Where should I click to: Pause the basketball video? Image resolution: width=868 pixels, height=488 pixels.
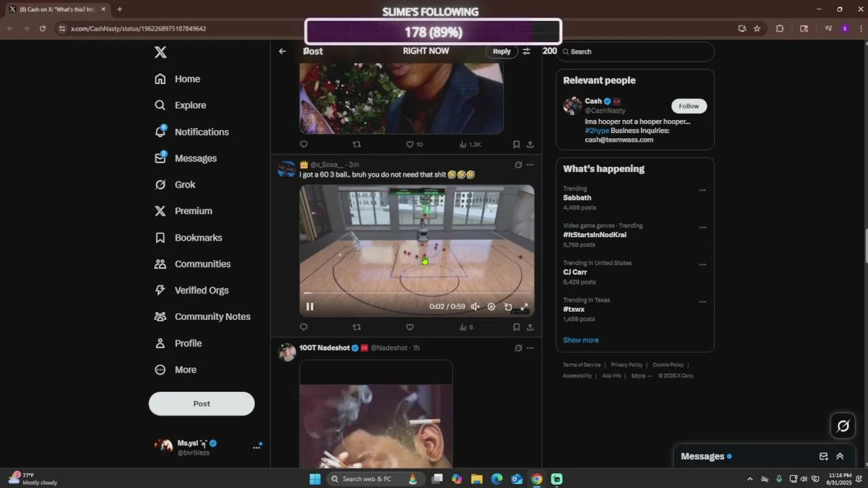310,306
